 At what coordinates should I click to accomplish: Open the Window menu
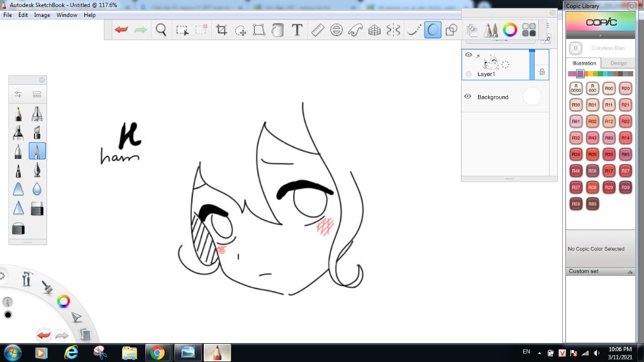point(67,15)
